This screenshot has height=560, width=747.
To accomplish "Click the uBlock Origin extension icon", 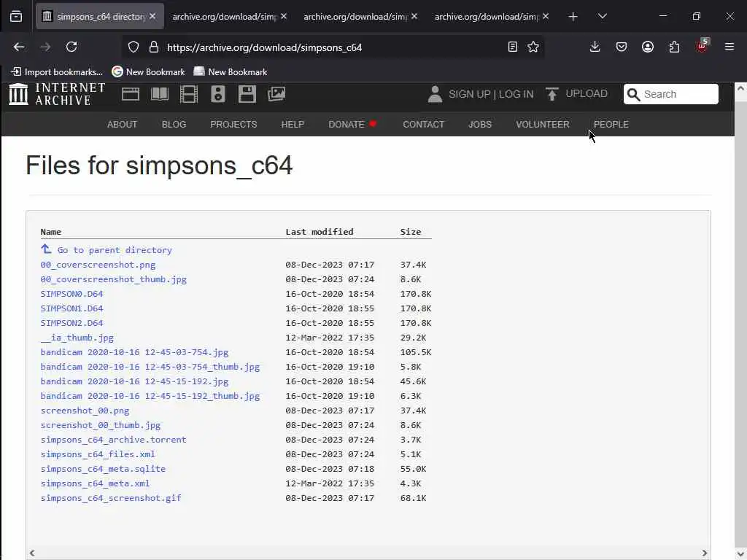I will click(x=702, y=46).
